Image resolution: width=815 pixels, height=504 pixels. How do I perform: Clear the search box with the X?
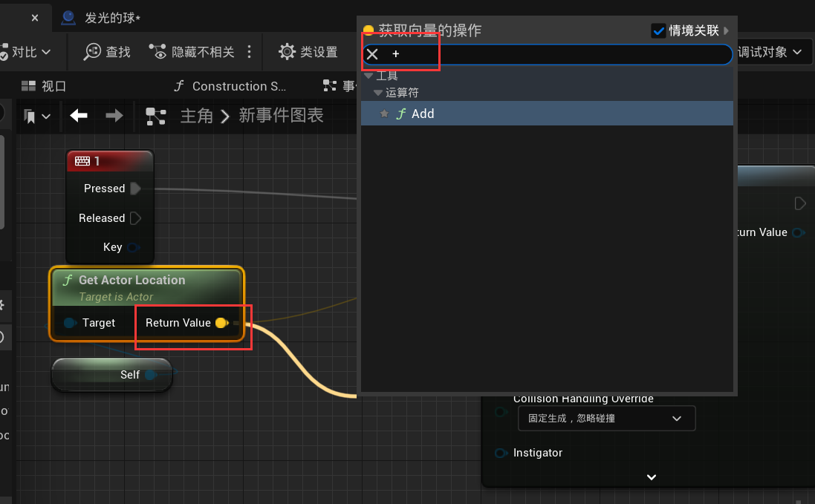[372, 54]
